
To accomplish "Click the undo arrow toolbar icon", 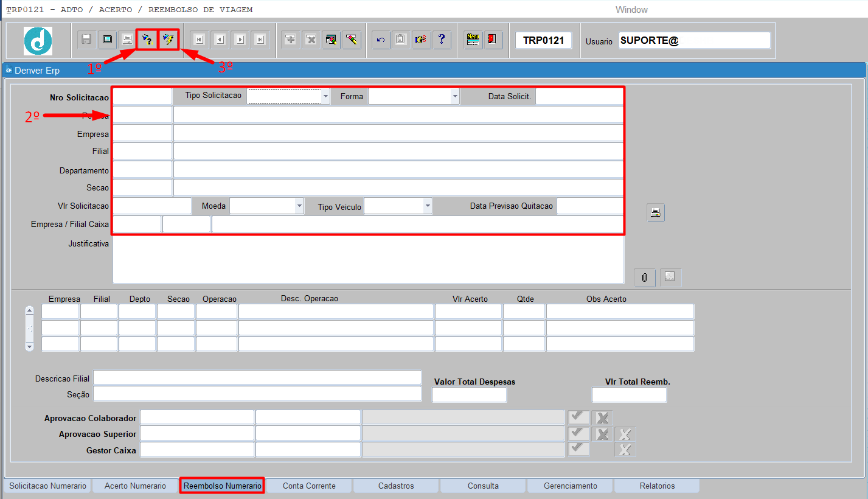I will (x=381, y=40).
